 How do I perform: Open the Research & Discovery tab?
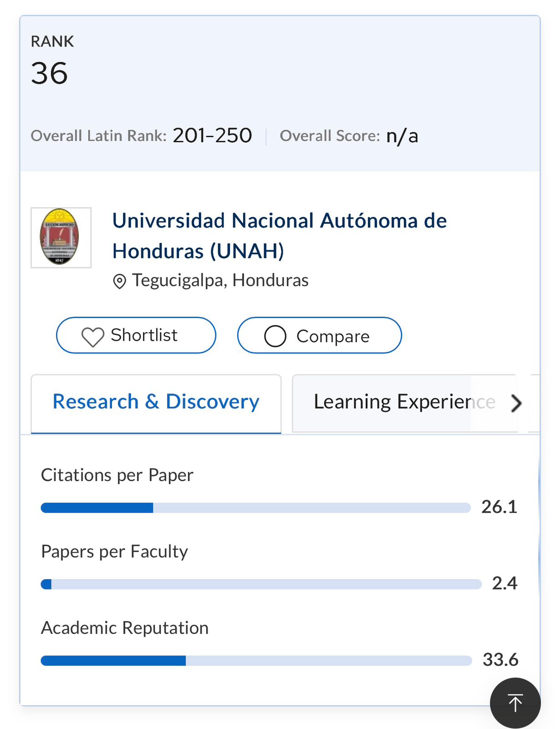(156, 402)
